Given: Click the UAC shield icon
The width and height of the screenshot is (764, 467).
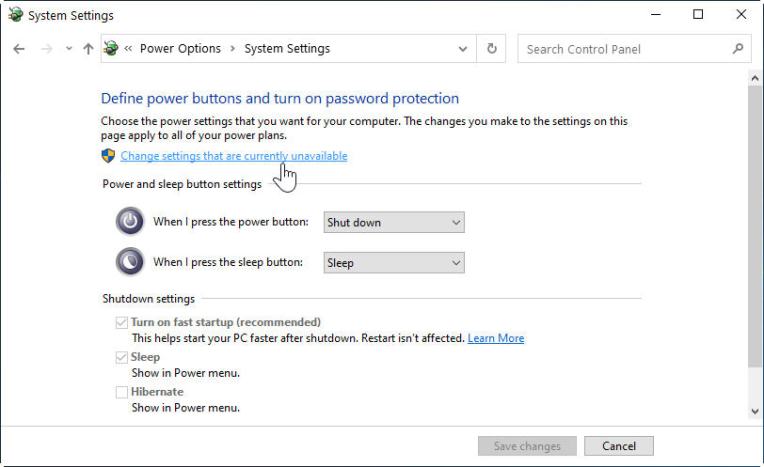Looking at the screenshot, I should click(x=109, y=156).
